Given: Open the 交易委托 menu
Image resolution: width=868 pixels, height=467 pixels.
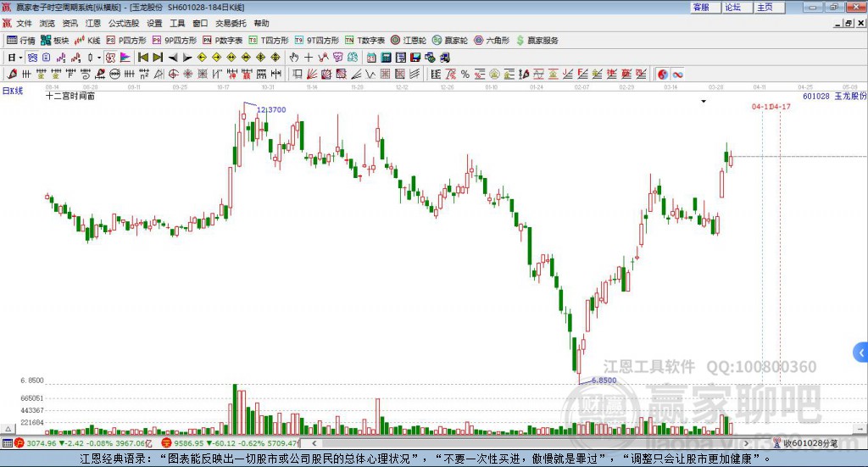Looking at the screenshot, I should pos(231,23).
